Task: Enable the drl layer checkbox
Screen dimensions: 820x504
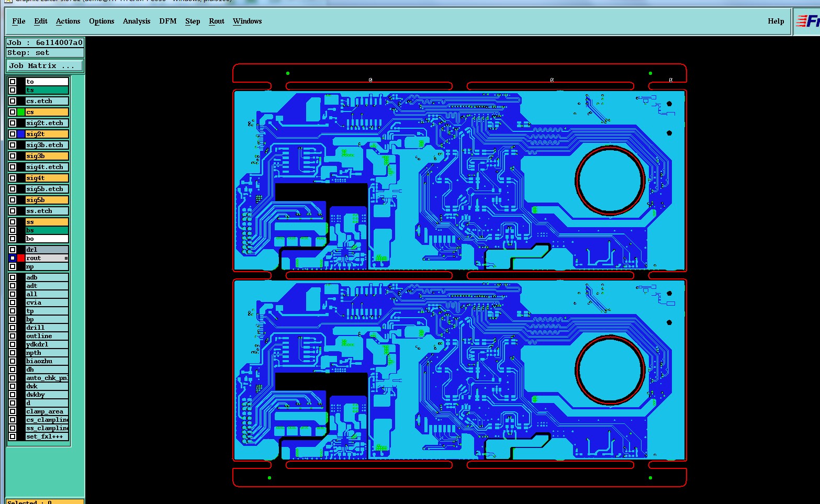Action: (13, 250)
